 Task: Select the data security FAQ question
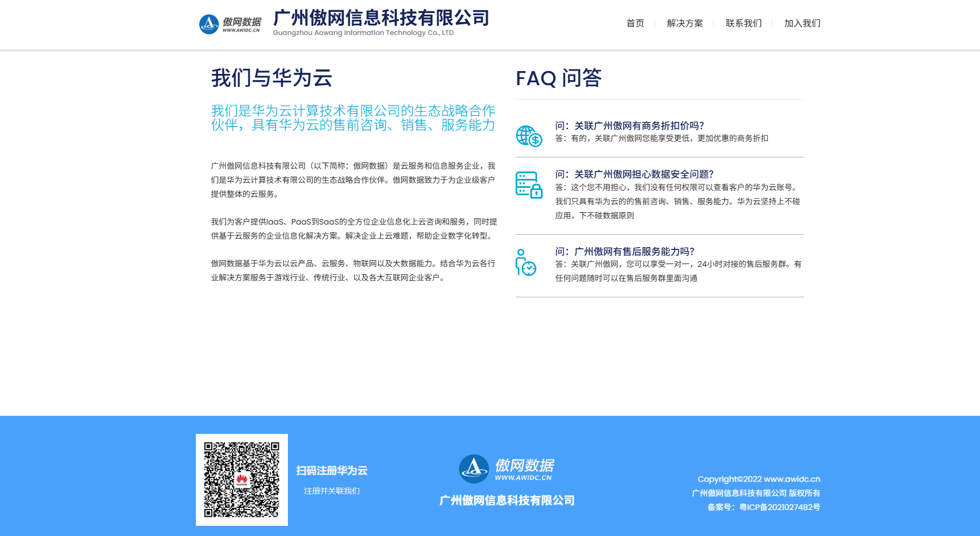635,174
